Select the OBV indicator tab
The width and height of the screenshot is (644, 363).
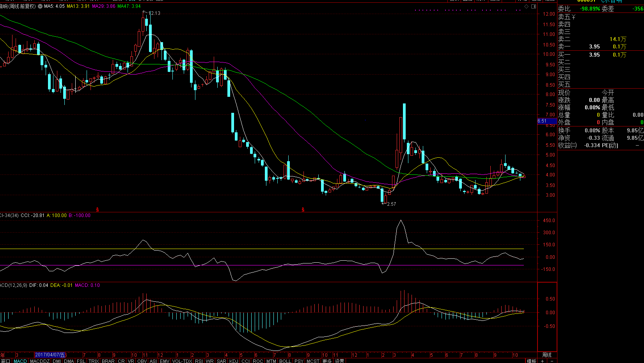click(x=142, y=361)
